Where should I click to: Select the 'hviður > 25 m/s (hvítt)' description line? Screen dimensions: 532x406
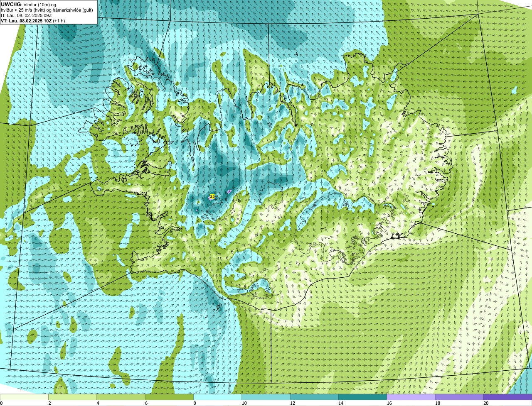point(47,10)
